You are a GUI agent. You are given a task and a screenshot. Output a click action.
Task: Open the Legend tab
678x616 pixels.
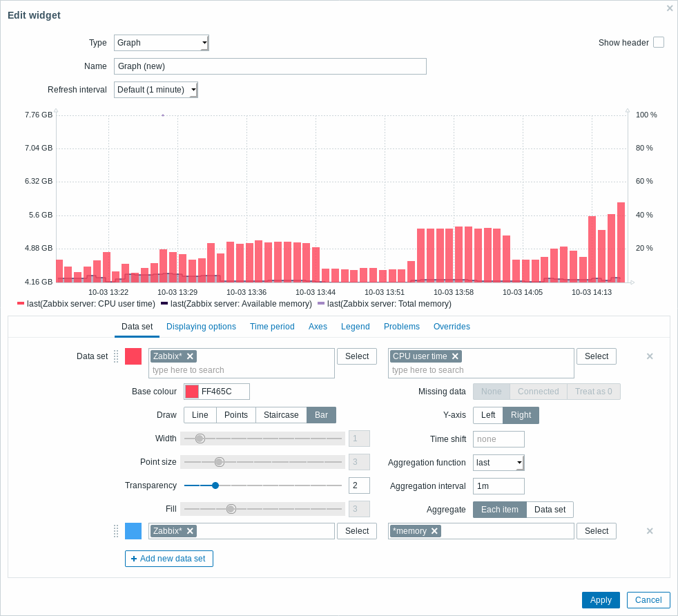coord(356,327)
